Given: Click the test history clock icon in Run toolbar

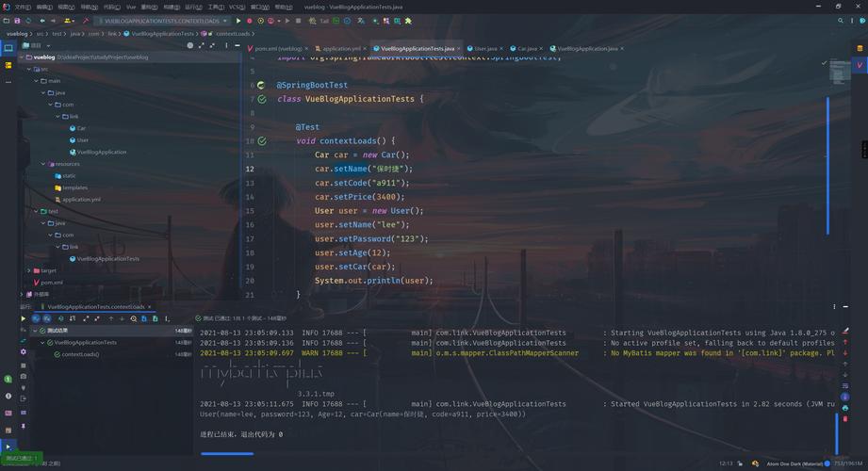Looking at the screenshot, I should point(134,318).
